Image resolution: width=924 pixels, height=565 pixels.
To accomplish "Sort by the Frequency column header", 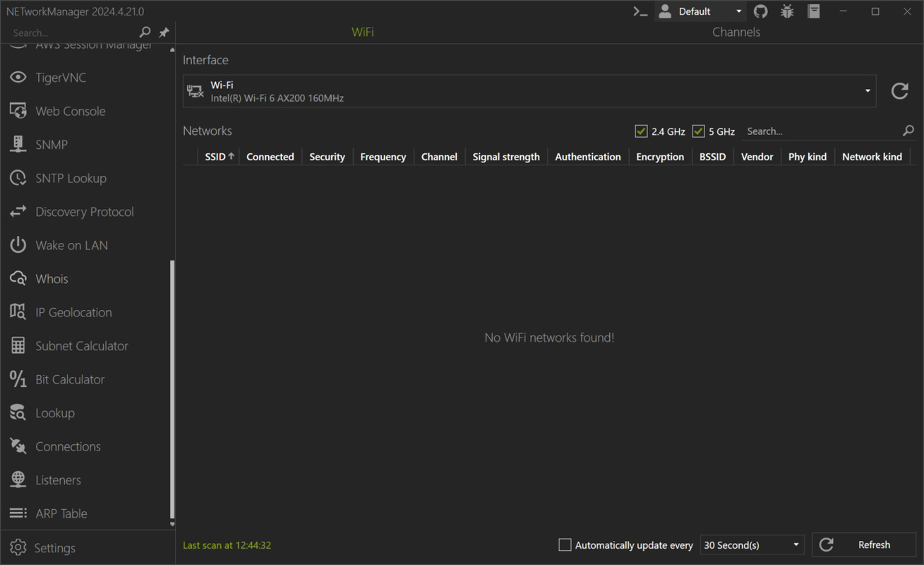I will 383,157.
